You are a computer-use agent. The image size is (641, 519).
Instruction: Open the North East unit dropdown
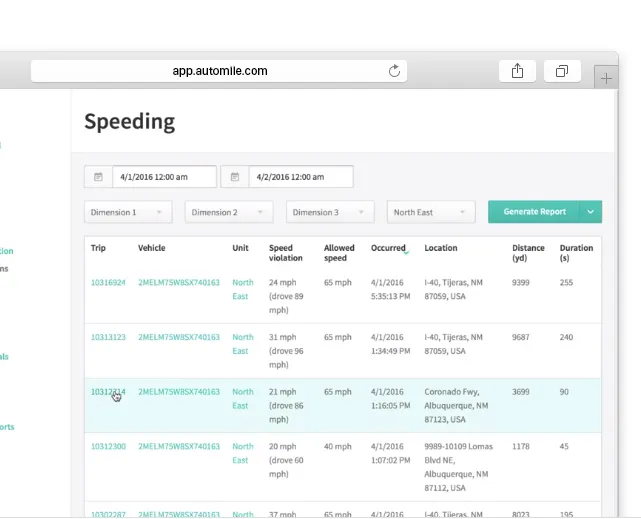[x=431, y=212]
